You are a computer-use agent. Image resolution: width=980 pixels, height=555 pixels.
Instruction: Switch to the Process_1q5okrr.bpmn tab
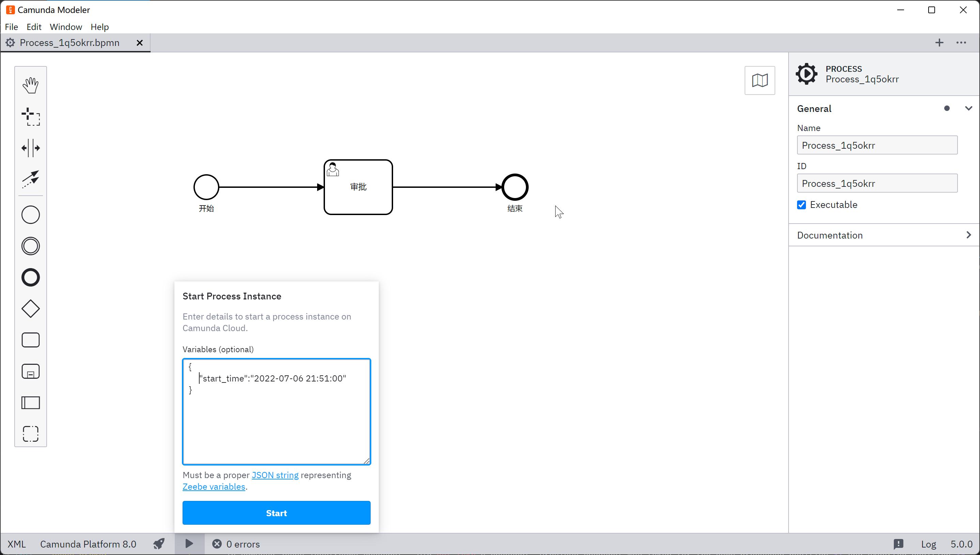click(69, 43)
